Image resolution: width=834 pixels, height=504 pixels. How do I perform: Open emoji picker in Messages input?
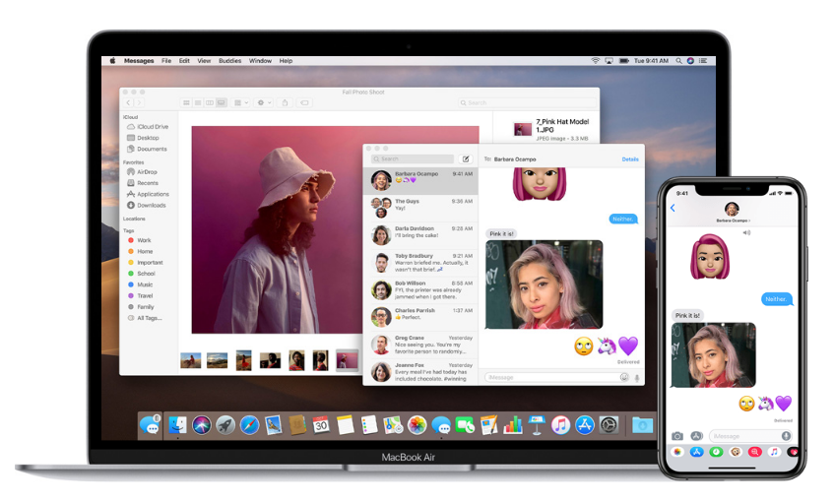pos(624,377)
